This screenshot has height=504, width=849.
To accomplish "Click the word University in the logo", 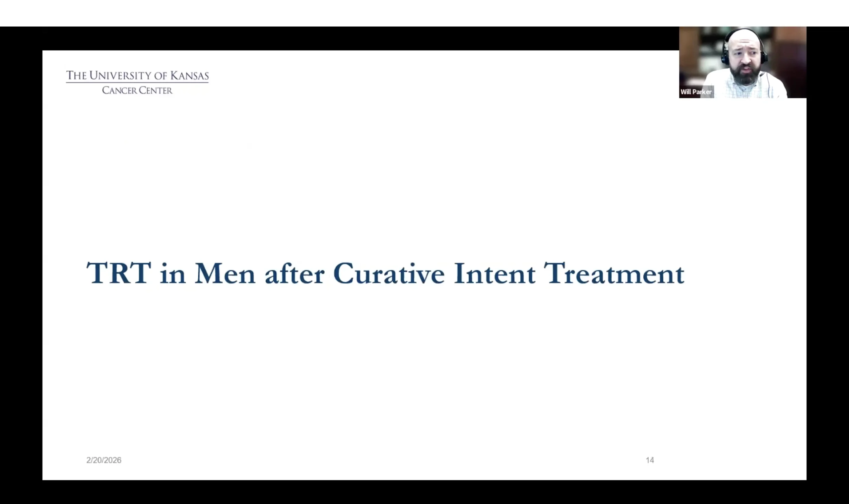I will click(120, 75).
